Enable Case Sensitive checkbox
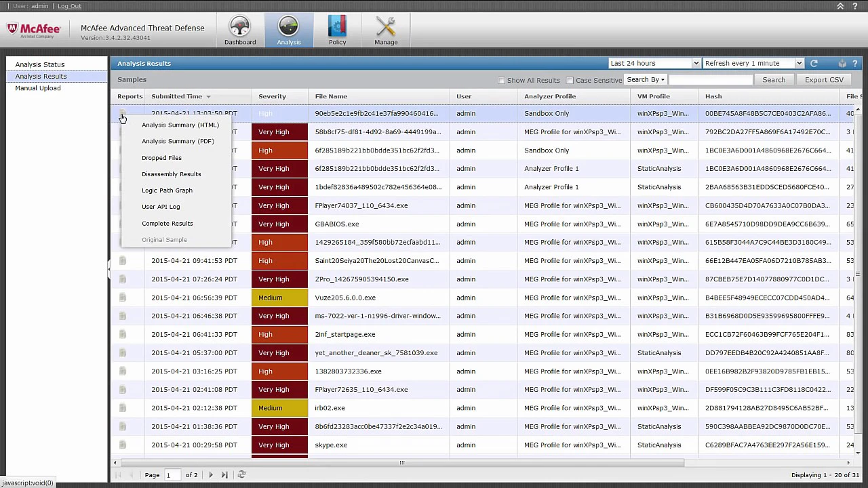The height and width of the screenshot is (488, 868). tap(570, 81)
